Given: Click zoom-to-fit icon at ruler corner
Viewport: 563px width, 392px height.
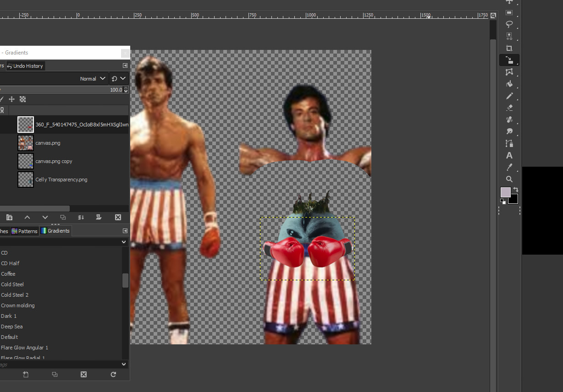Looking at the screenshot, I should [493, 15].
